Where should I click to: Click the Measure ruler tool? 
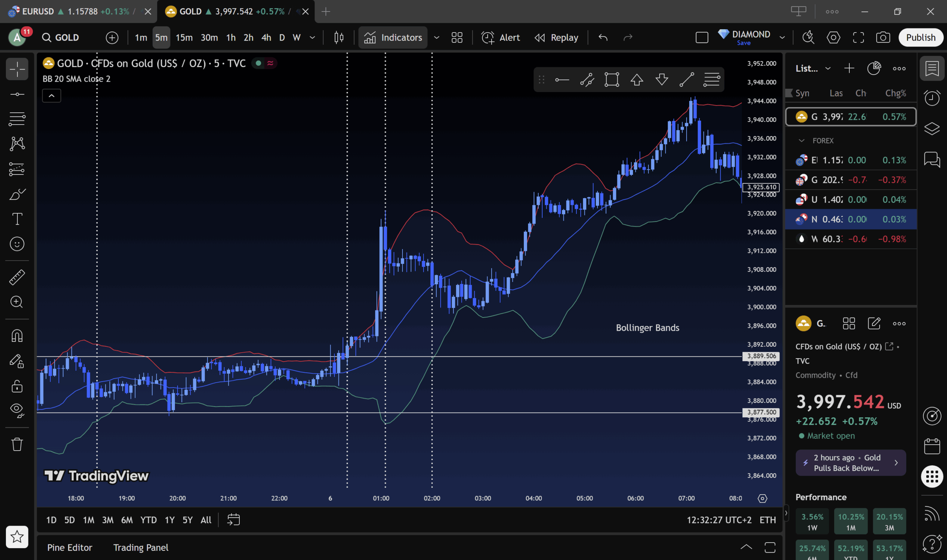click(17, 277)
